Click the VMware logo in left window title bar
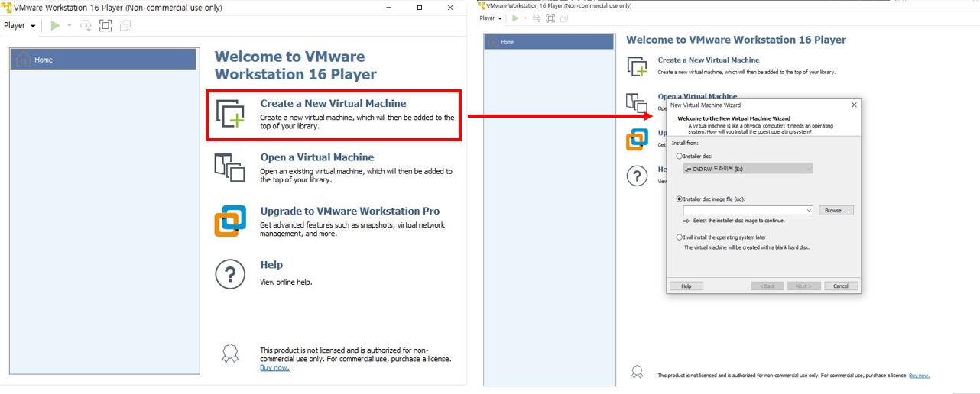This screenshot has width=980, height=394. point(8,6)
